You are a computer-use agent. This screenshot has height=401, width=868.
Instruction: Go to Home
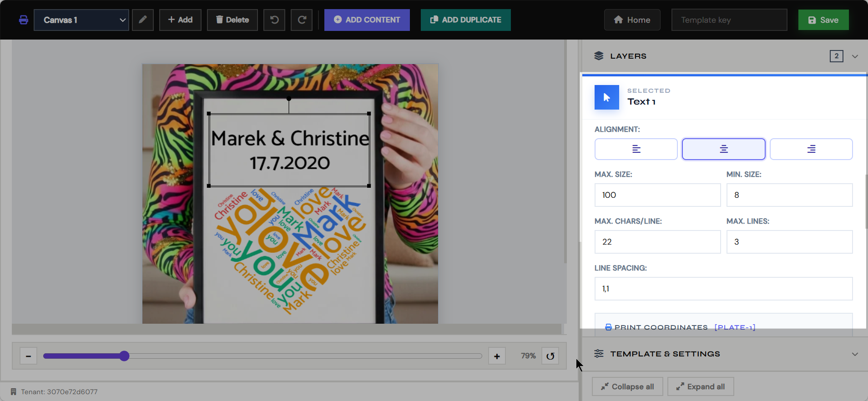pyautogui.click(x=632, y=20)
